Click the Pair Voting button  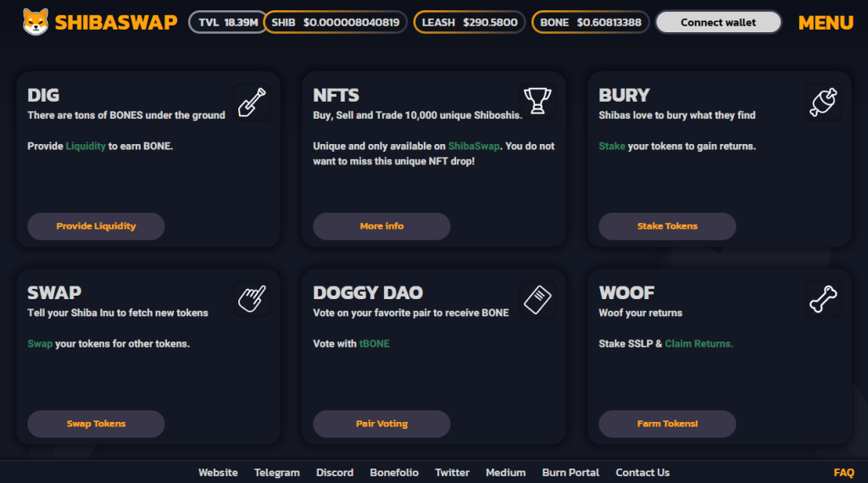[381, 424]
